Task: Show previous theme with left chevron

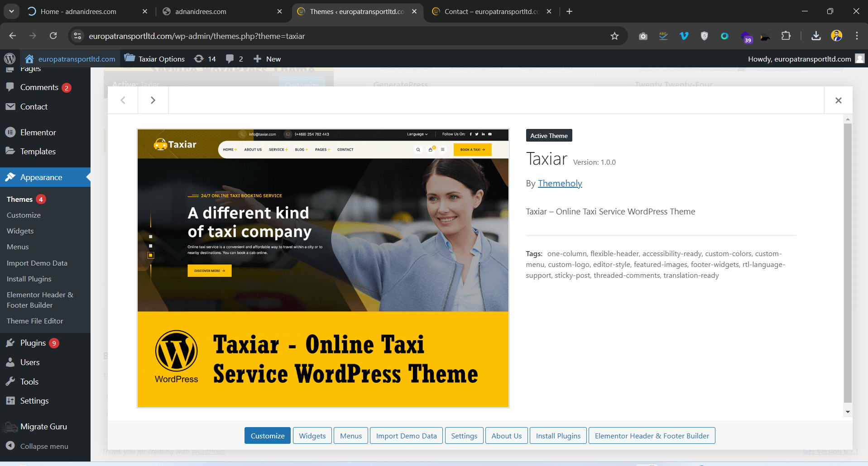Action: tap(123, 100)
